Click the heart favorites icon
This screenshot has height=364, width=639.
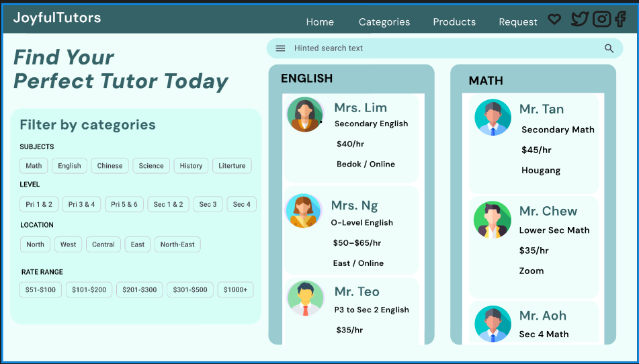click(x=554, y=19)
